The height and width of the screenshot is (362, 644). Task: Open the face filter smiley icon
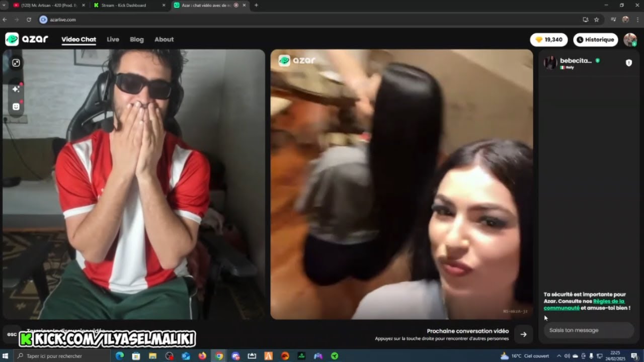coord(16,107)
